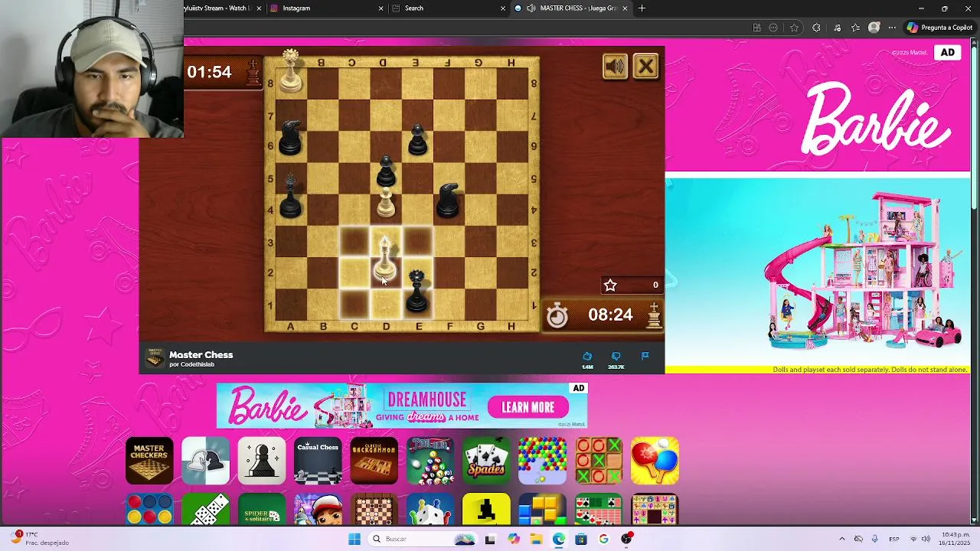Screen dimensions: 980x551
Task: Open the tic-tac-toe game tile
Action: coord(599,461)
